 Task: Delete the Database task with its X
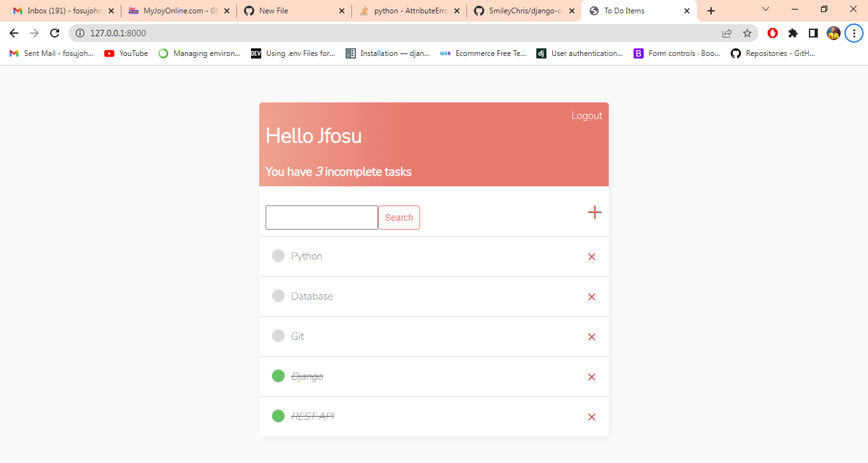click(x=592, y=297)
